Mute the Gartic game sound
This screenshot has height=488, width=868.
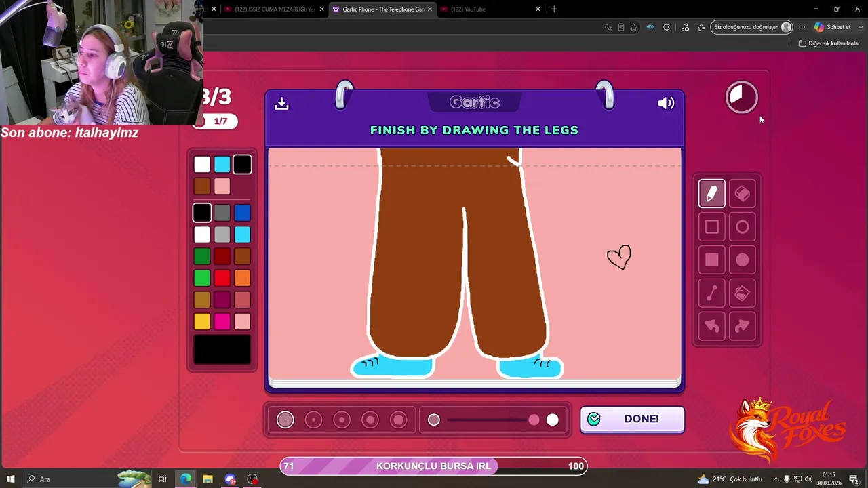tap(666, 103)
